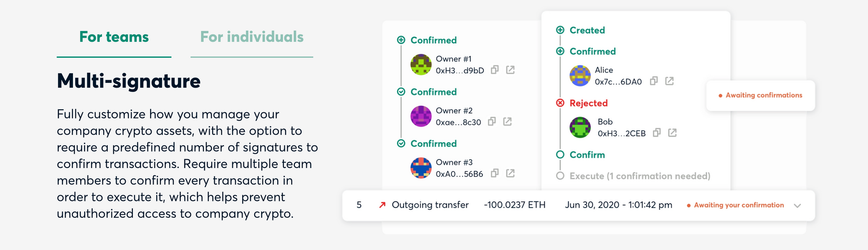This screenshot has width=868, height=250.
Task: Click the Execute step empty circle
Action: click(560, 176)
